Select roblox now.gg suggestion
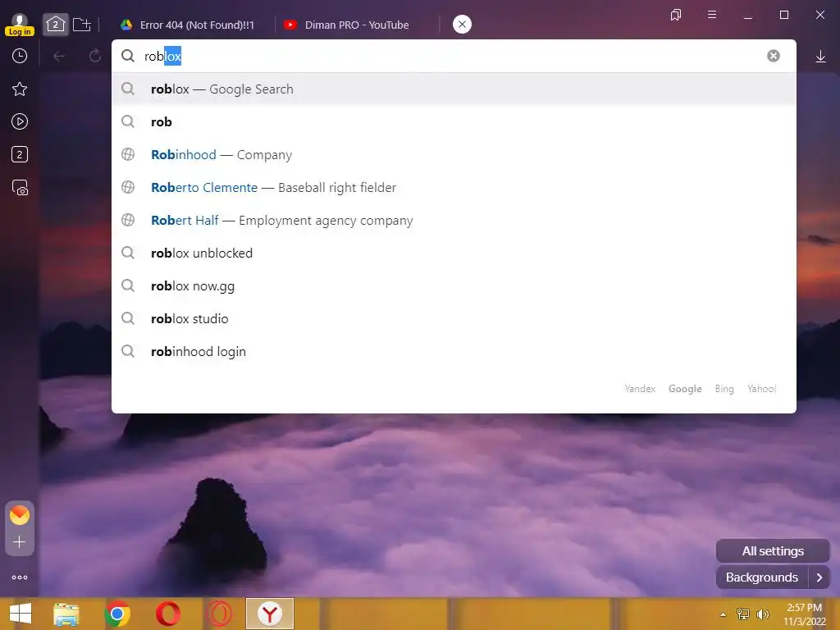The width and height of the screenshot is (840, 630). tap(454, 286)
